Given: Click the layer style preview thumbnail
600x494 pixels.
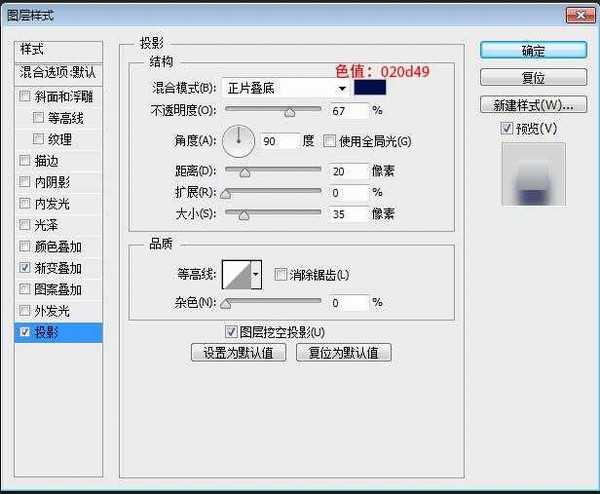Looking at the screenshot, I should [533, 174].
